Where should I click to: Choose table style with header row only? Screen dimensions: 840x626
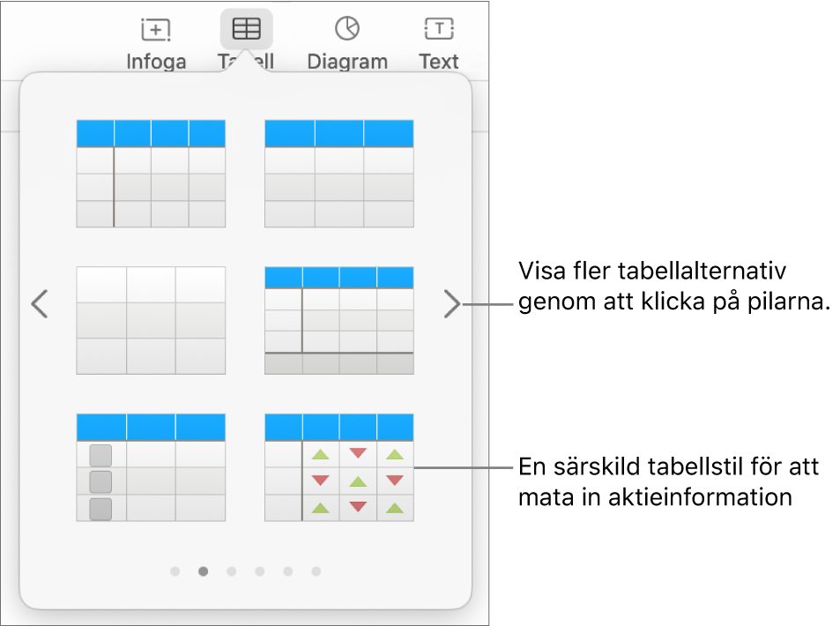pyautogui.click(x=339, y=174)
